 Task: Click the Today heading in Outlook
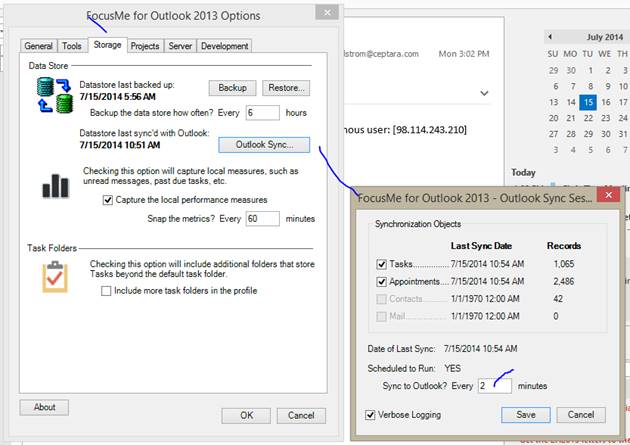[x=523, y=172]
